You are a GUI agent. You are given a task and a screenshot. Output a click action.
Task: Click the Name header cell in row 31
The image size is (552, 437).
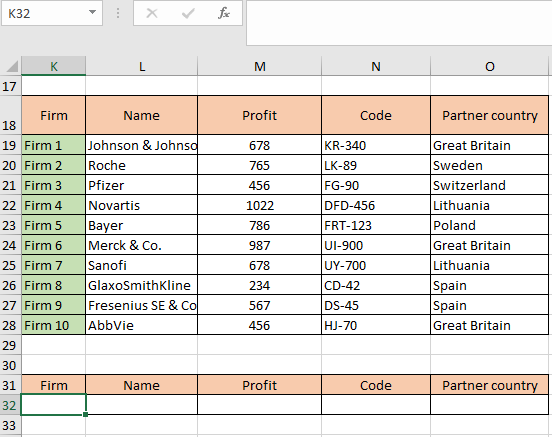[x=142, y=385]
